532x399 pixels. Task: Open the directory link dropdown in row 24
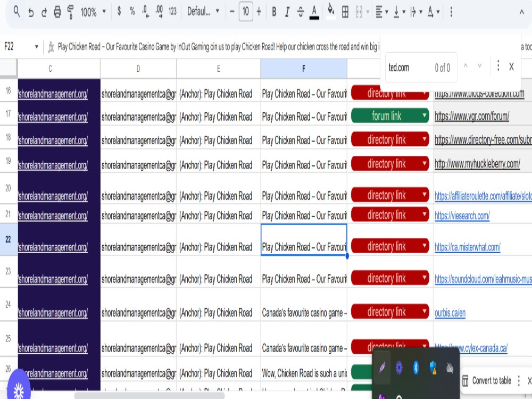click(x=424, y=311)
